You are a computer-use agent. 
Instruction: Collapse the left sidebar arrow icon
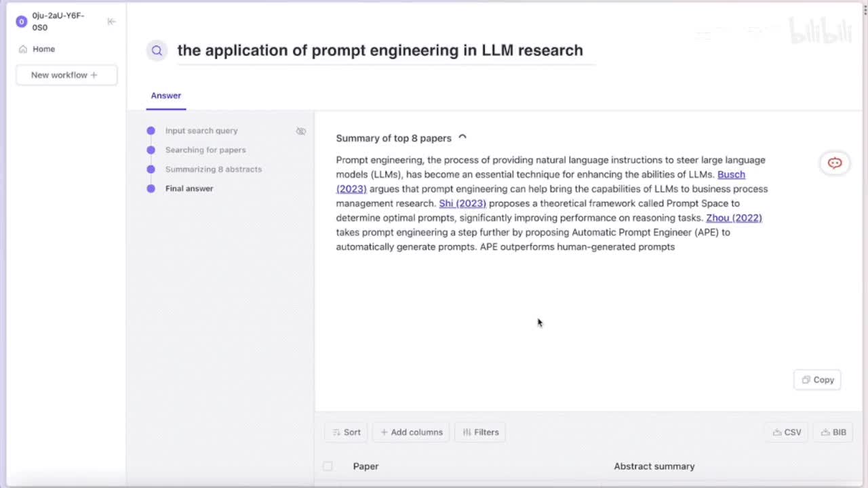pyautogui.click(x=112, y=22)
